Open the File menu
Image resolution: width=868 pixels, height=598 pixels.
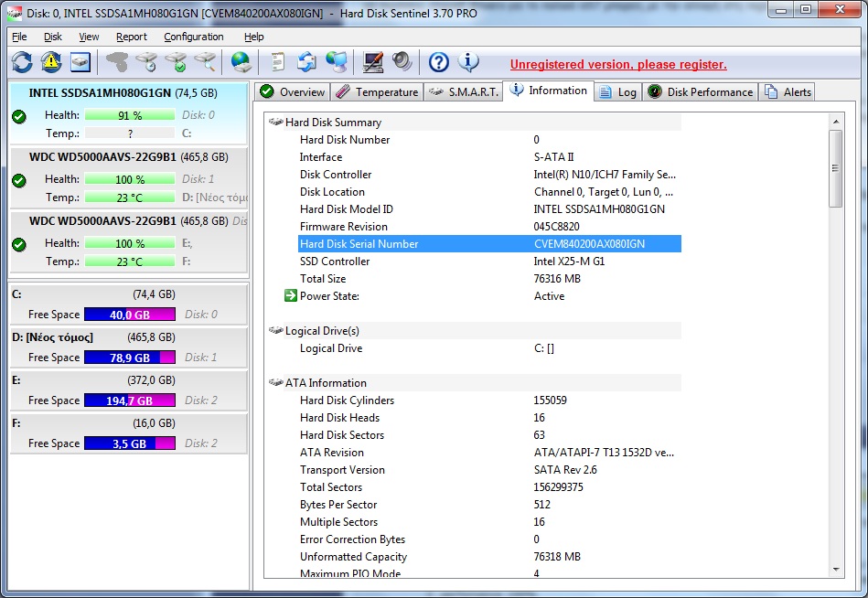[x=19, y=37]
